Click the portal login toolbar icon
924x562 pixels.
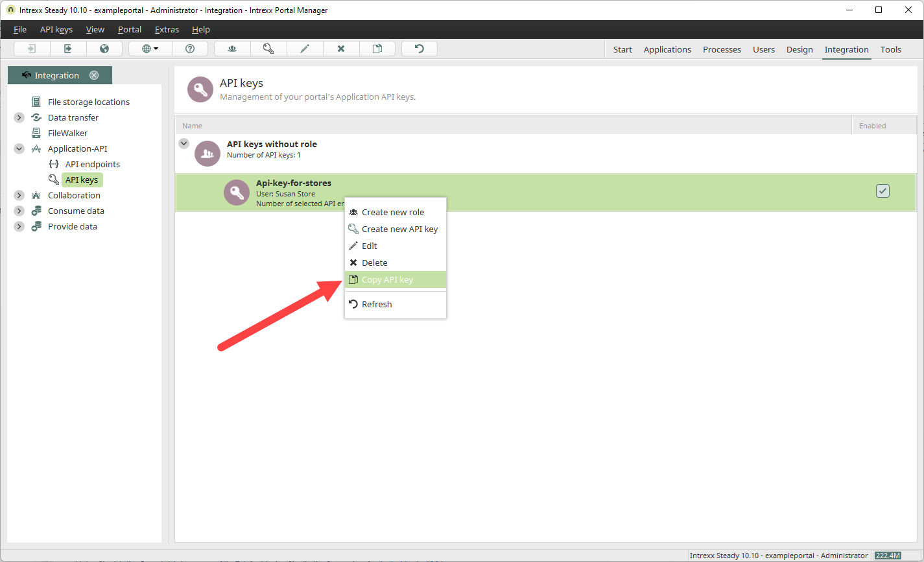click(32, 49)
